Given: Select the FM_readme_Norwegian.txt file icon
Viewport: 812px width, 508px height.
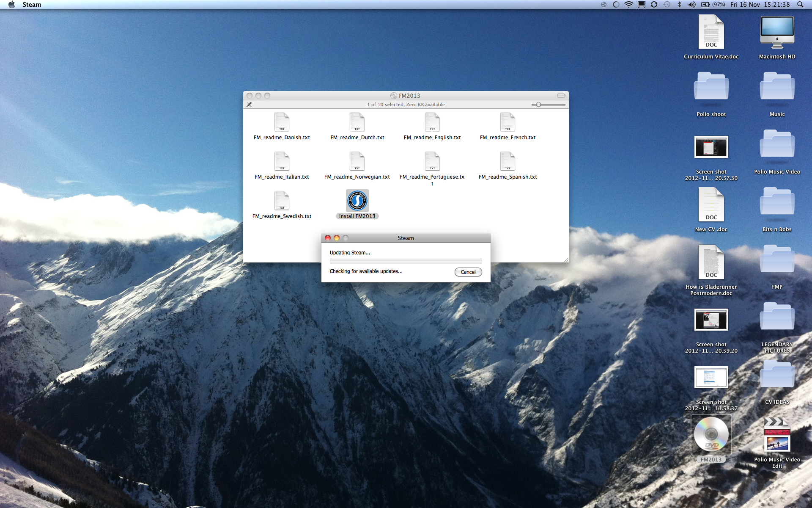Looking at the screenshot, I should click(x=357, y=161).
